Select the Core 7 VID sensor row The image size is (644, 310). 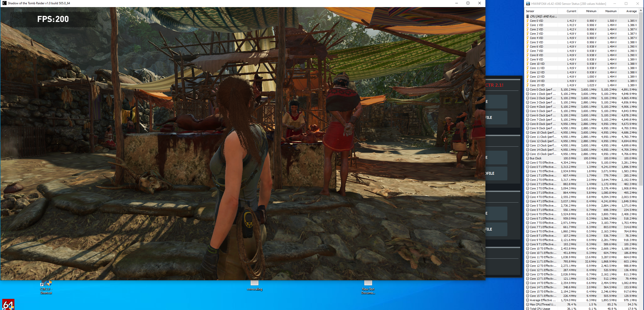click(581, 51)
